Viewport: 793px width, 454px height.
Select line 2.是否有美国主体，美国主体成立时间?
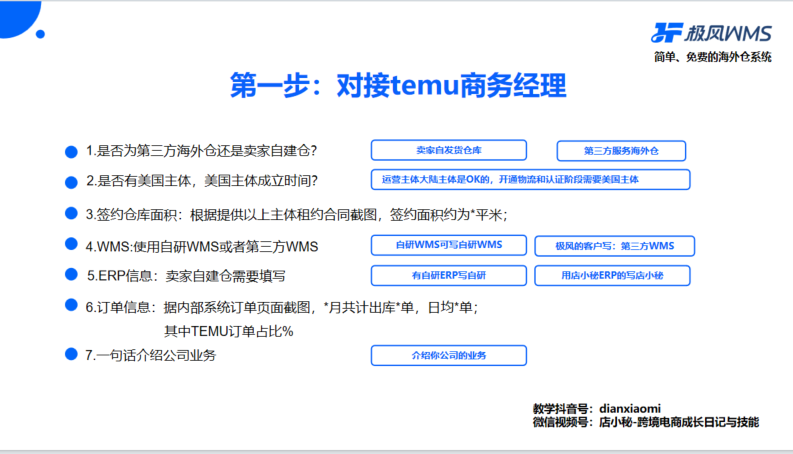202,181
